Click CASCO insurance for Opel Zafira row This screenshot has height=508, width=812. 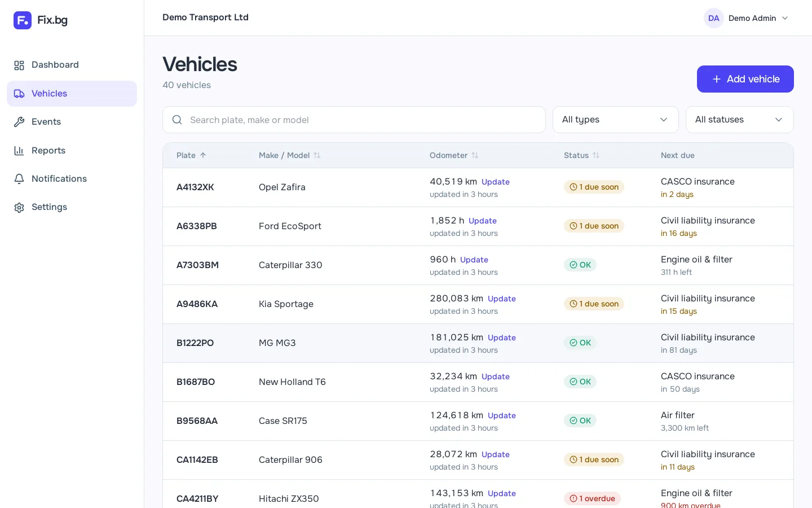pos(698,182)
